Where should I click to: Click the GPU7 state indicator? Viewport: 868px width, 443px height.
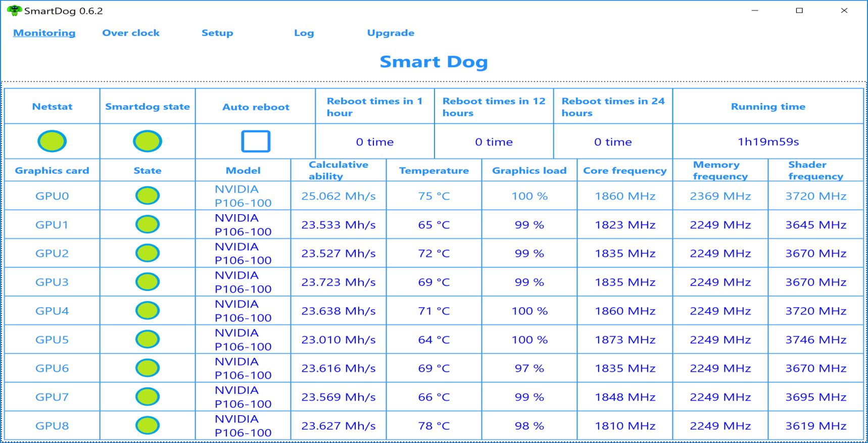tap(148, 397)
